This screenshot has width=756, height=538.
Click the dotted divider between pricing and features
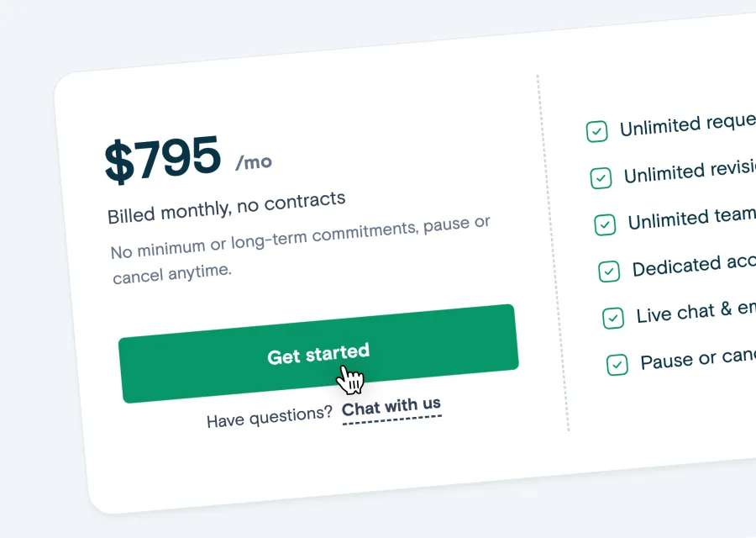click(x=554, y=252)
